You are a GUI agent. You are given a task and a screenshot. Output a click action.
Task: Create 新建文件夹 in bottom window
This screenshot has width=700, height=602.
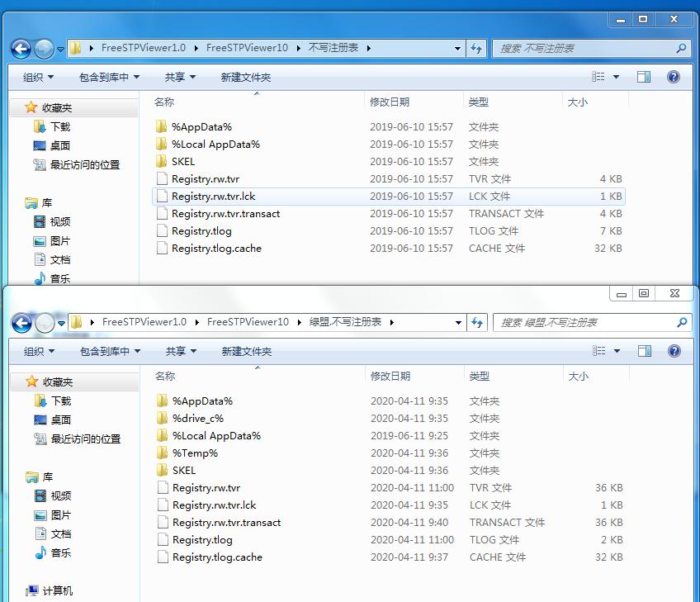[247, 352]
